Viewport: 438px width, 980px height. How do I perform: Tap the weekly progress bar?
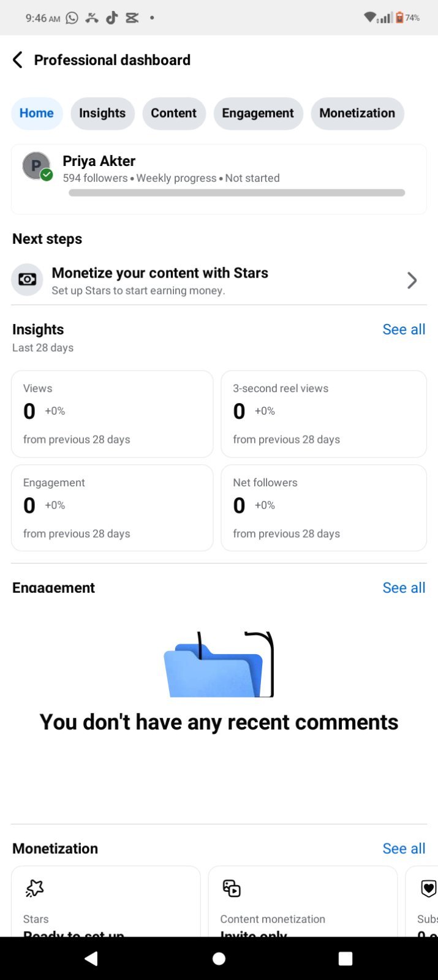[x=237, y=193]
